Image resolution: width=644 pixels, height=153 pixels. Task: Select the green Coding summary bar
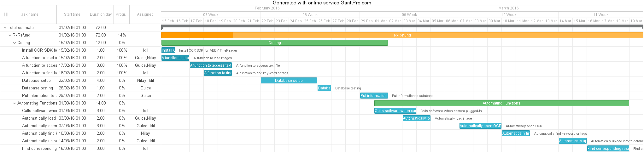click(274, 43)
